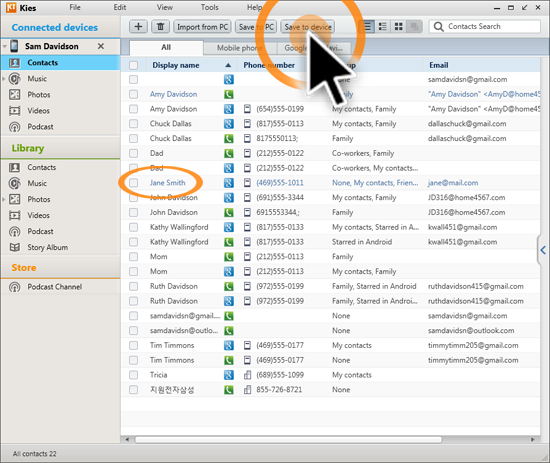
Task: Open the Tools menu
Action: pos(209,7)
